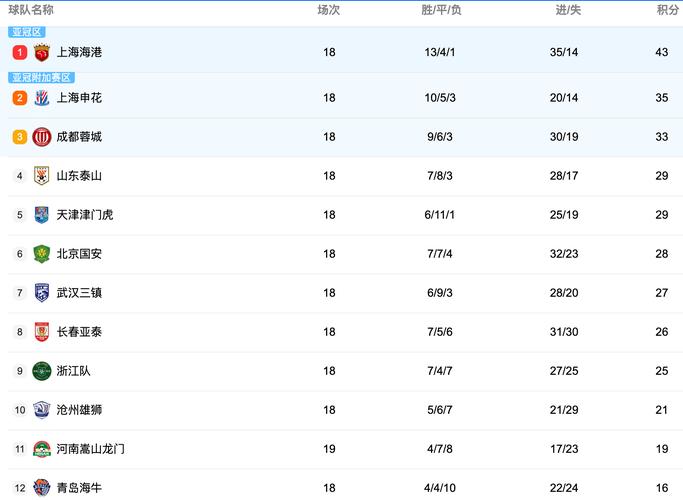
Task: Open team name 上海申花
Action: 79,98
